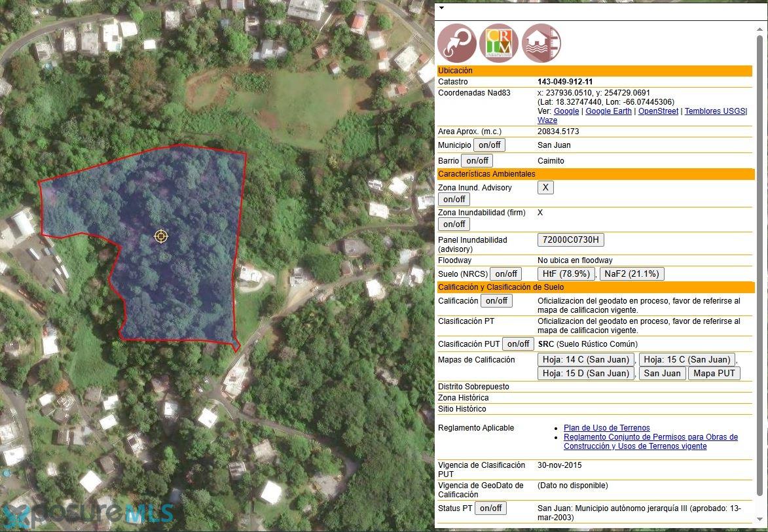Image resolution: width=768 pixels, height=532 pixels.
Task: Click the HtF (78.9%) soil button
Action: click(566, 274)
